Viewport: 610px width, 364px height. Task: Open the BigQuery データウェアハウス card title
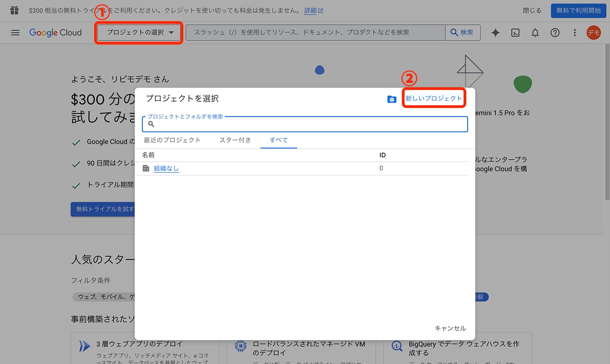(x=464, y=348)
